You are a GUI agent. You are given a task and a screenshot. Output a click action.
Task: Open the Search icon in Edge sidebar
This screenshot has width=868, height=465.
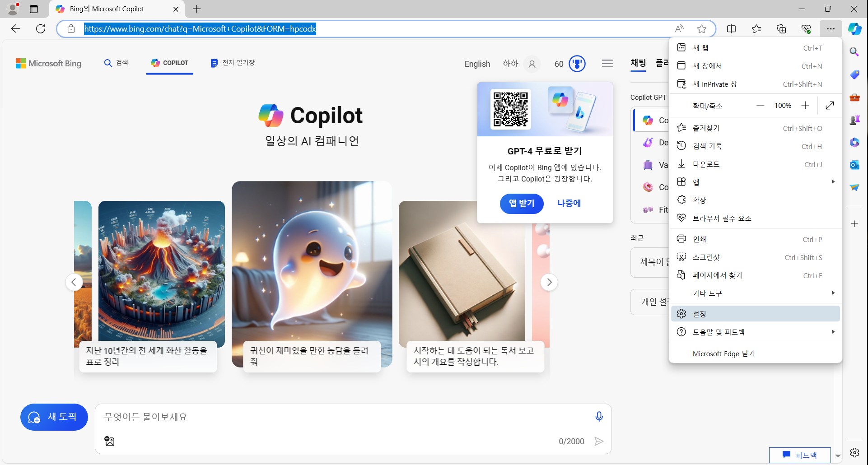pos(854,52)
